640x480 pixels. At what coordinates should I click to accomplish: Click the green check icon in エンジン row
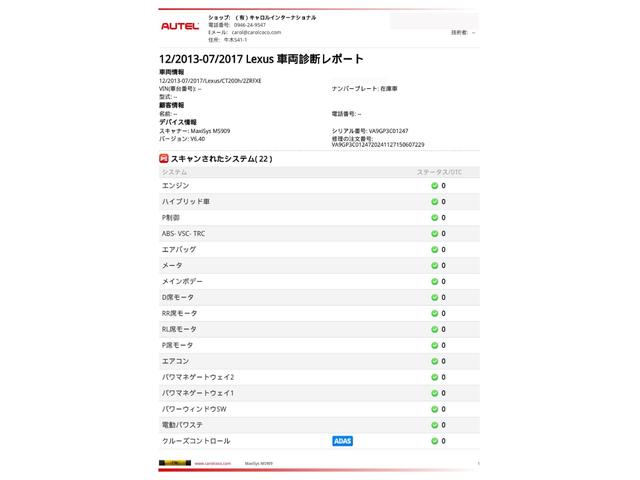pyautogui.click(x=435, y=186)
